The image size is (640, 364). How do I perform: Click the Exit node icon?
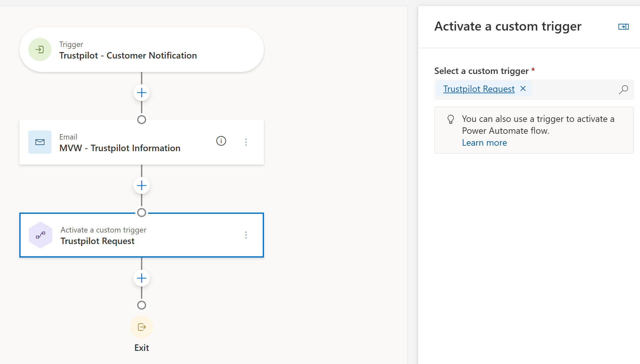click(x=142, y=327)
